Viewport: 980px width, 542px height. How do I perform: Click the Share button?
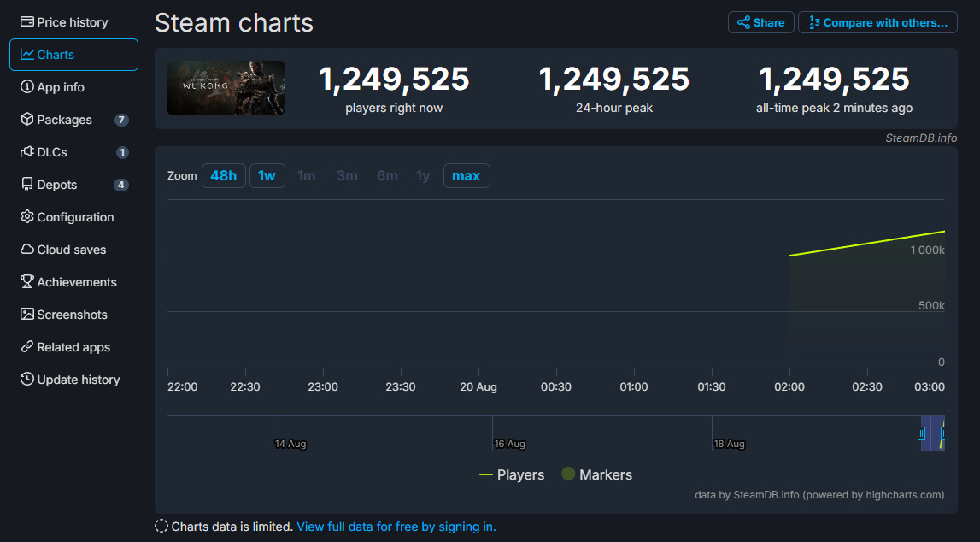click(760, 22)
